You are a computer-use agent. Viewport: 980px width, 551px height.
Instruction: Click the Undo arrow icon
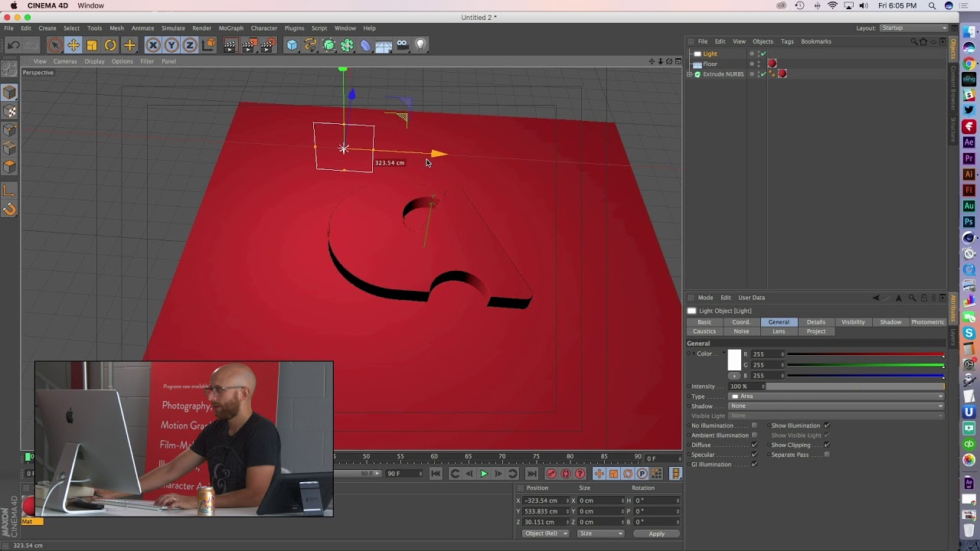[13, 45]
